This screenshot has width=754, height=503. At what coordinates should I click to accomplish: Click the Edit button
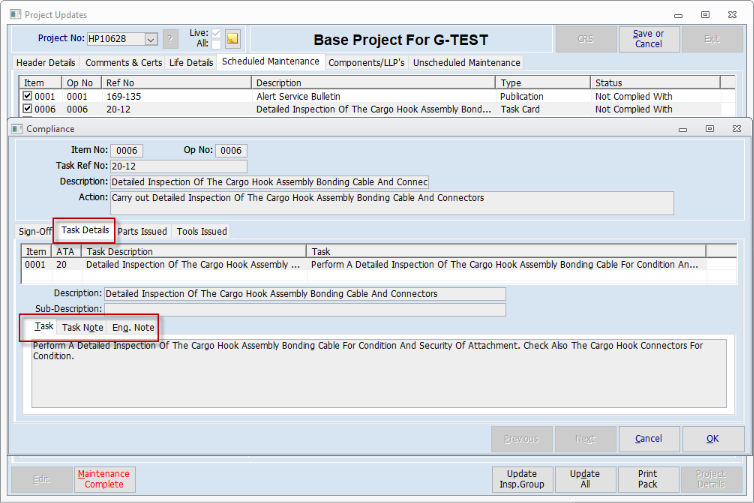point(41,479)
